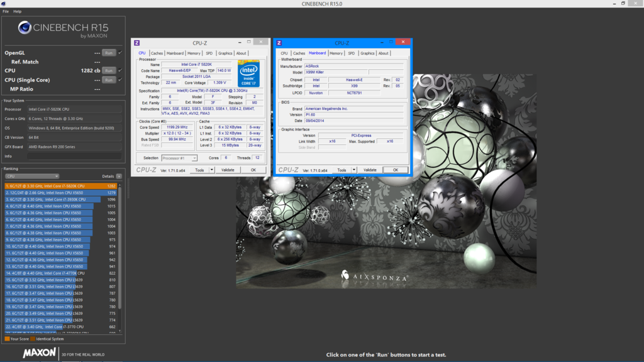The image size is (644, 362).
Task: Run the CPU (Single Core) benchmark
Action: point(109,80)
